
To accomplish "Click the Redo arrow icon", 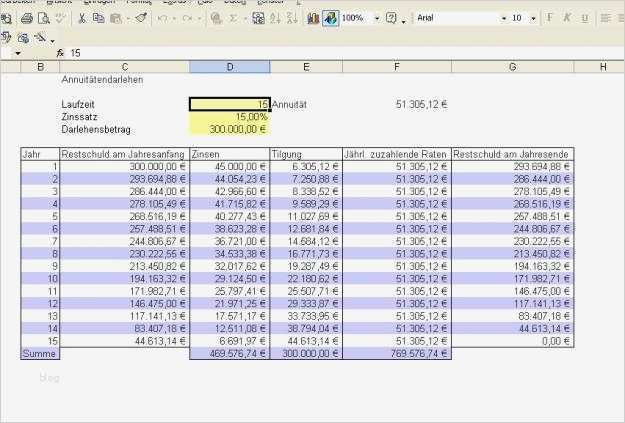I will tap(187, 18).
